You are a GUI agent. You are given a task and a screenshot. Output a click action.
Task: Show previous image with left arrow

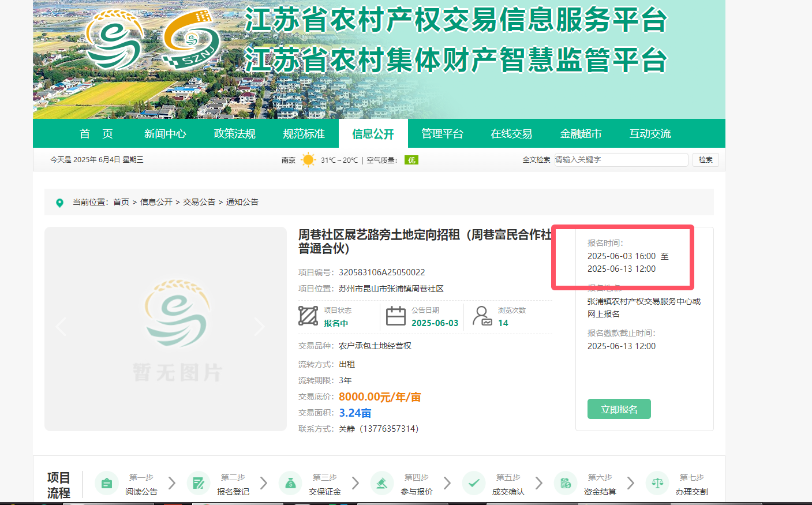point(61,327)
